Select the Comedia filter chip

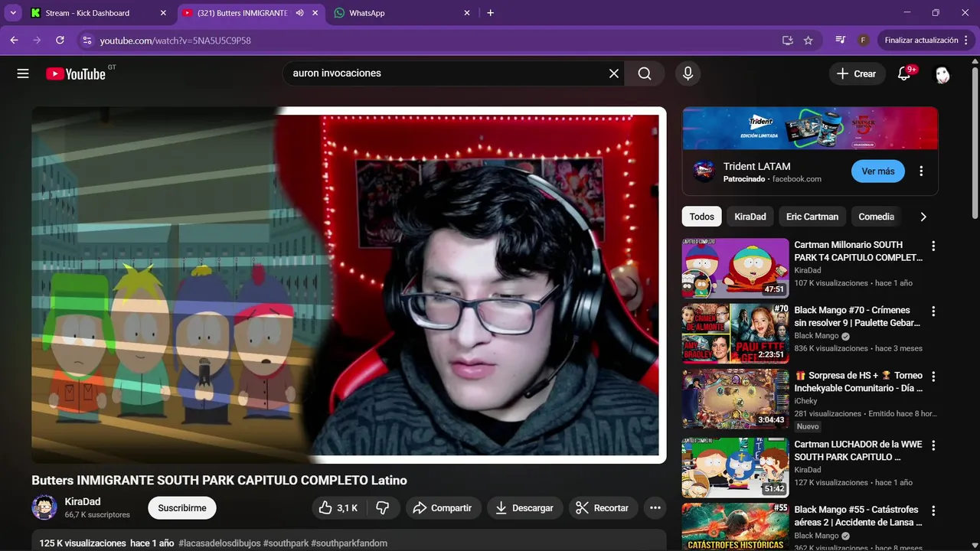[x=877, y=217]
